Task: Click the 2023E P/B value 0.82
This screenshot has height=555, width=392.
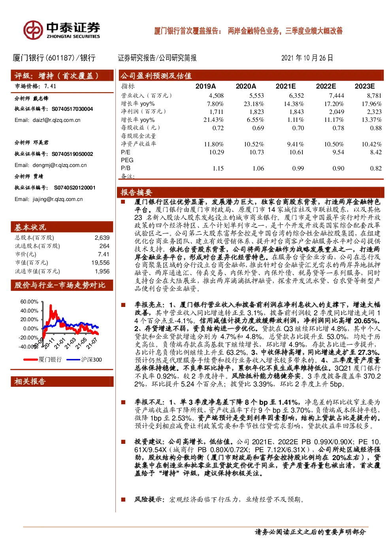Action: pyautogui.click(x=376, y=169)
